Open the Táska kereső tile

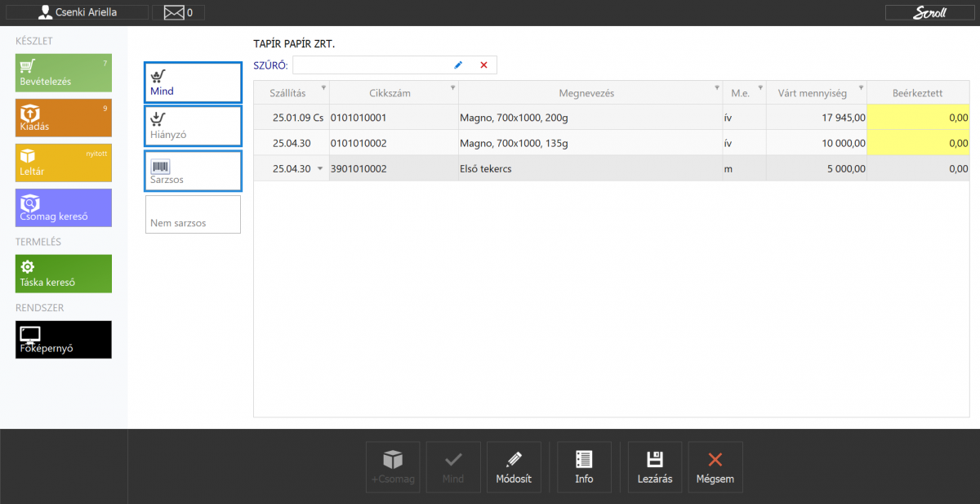[64, 274]
